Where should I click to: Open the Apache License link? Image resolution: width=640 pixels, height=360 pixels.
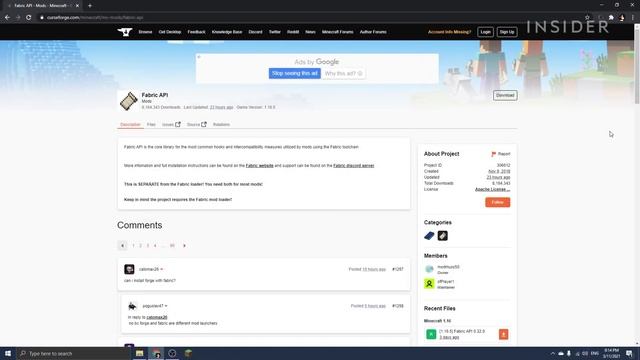pos(493,189)
